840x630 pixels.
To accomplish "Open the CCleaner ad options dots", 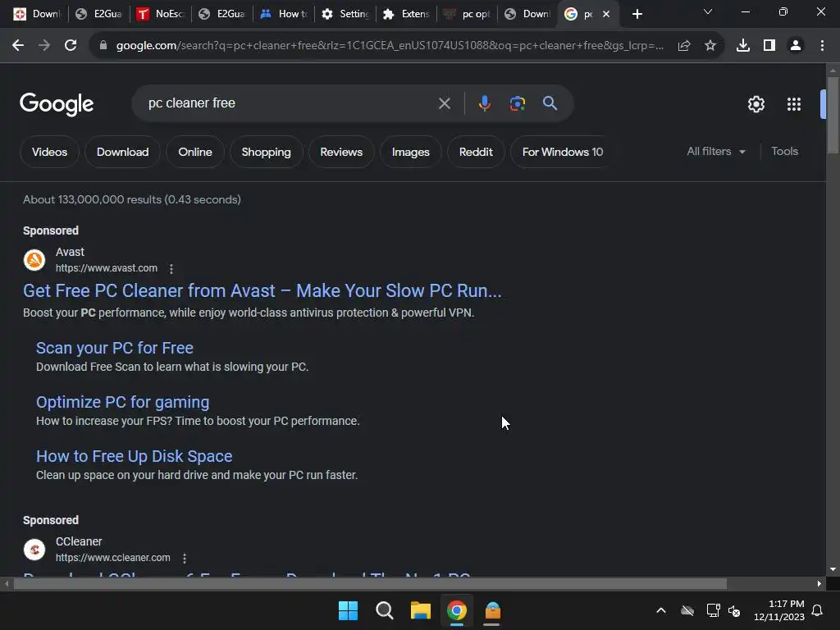I will (185, 558).
